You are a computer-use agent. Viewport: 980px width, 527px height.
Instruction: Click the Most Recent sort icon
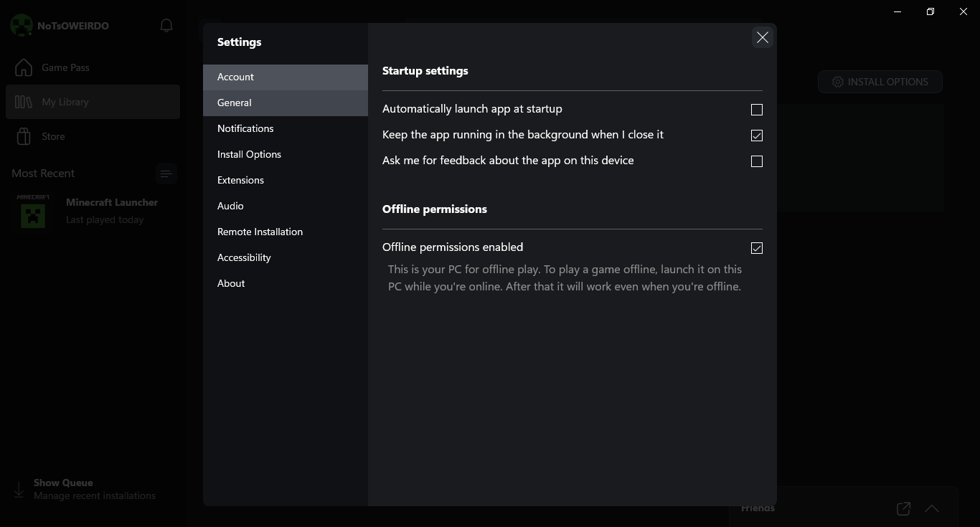pyautogui.click(x=166, y=174)
